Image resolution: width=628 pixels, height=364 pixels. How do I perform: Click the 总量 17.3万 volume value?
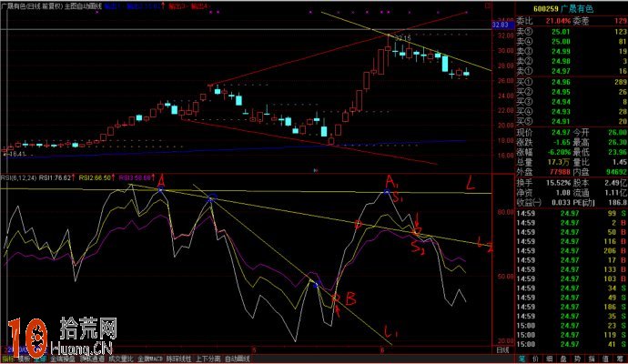pos(559,162)
